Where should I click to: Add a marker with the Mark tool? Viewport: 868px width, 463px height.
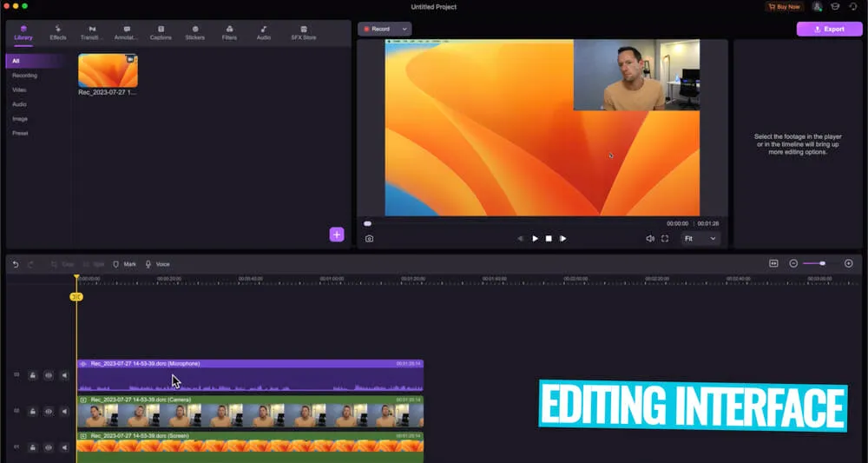pyautogui.click(x=124, y=264)
